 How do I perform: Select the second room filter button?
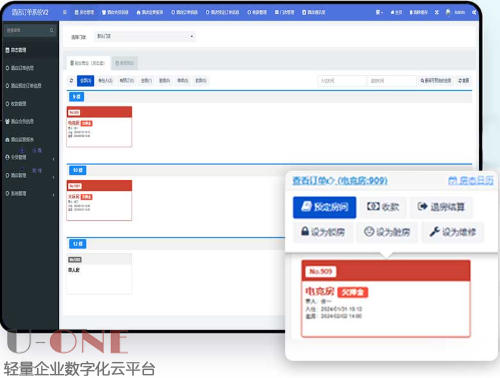[x=106, y=81]
